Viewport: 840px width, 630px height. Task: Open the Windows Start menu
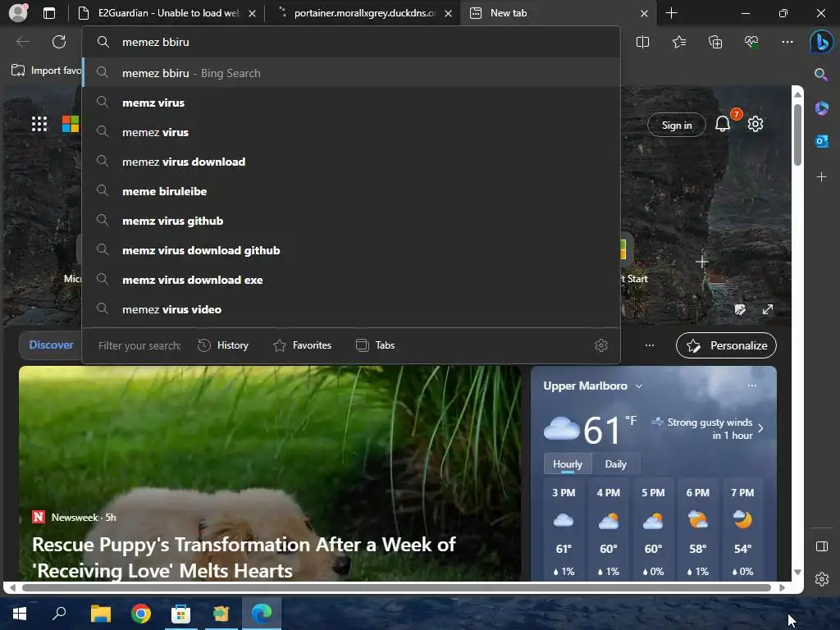pyautogui.click(x=20, y=614)
